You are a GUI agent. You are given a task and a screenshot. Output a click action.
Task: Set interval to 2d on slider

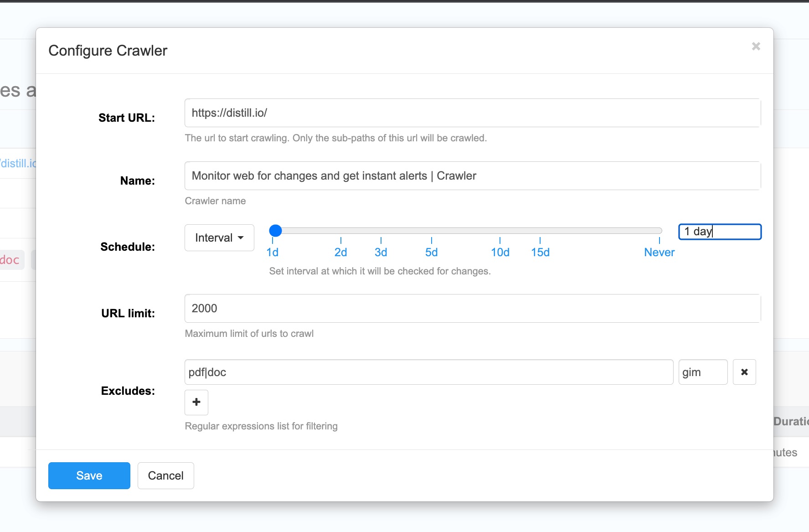340,252
